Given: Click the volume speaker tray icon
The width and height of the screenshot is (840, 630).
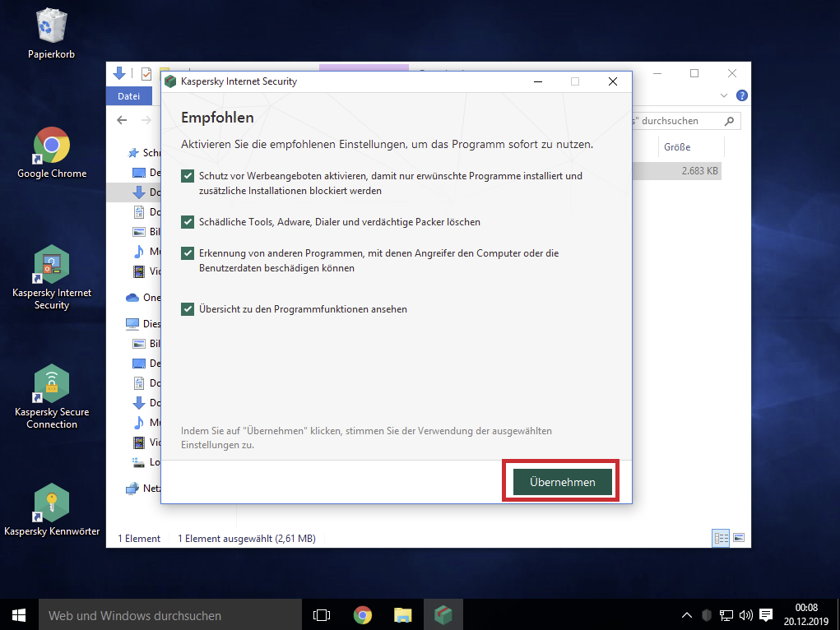Looking at the screenshot, I should [x=745, y=615].
